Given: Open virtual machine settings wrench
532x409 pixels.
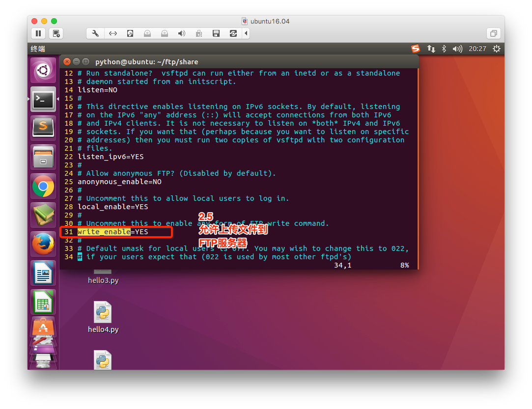Looking at the screenshot, I should pyautogui.click(x=95, y=33).
